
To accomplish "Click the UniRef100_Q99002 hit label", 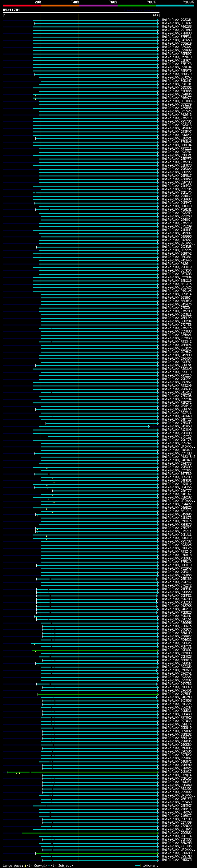I will [x=177, y=792].
